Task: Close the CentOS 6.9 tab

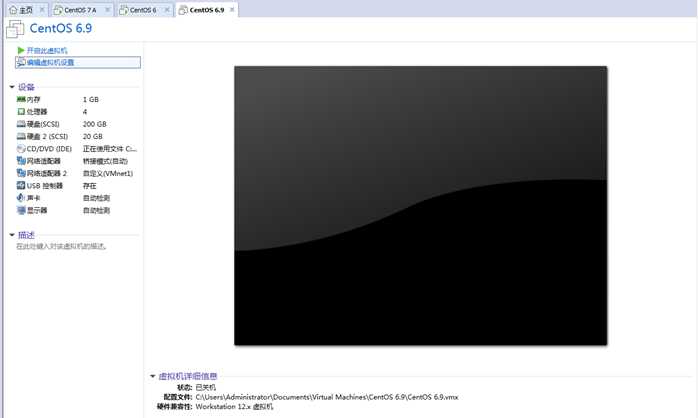Action: coord(232,9)
